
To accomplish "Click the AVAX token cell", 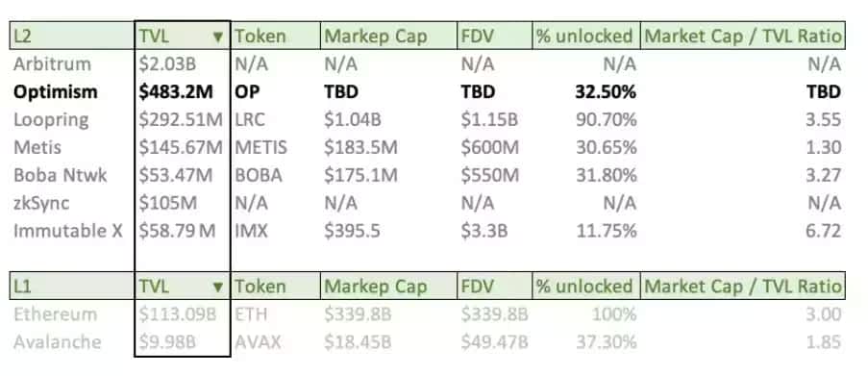I will 275,342.
